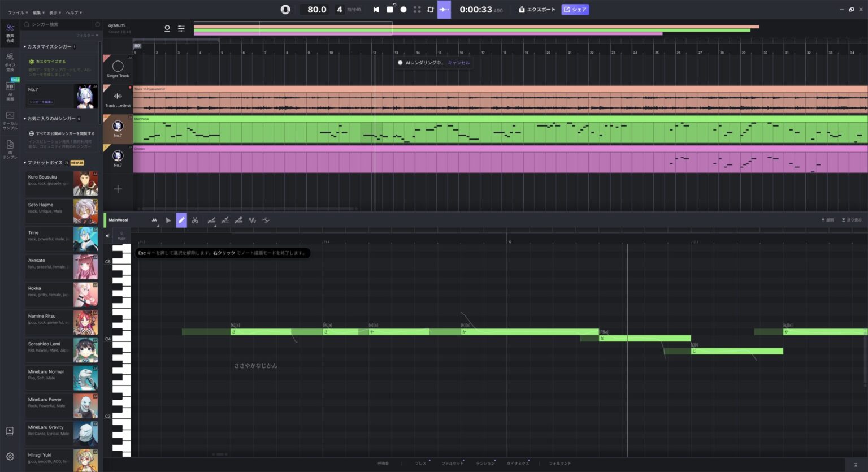Toggle loop playback in the transport controls
The width and height of the screenshot is (868, 472).
click(430, 9)
